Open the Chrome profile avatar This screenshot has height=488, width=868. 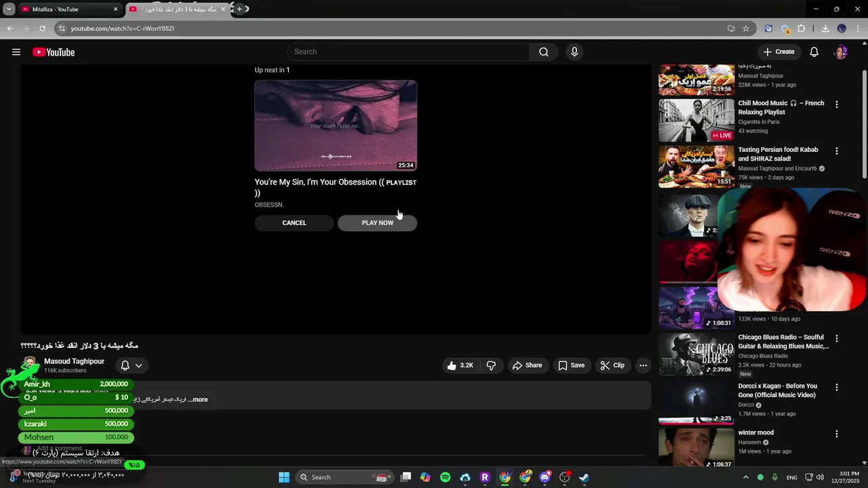pyautogui.click(x=842, y=28)
